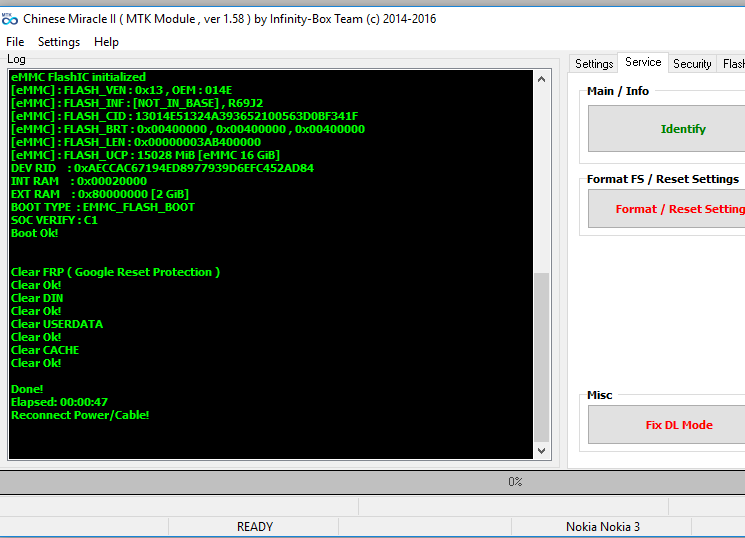Click the Chinese Miracle II app icon
This screenshot has height=538, width=745.
10,19
